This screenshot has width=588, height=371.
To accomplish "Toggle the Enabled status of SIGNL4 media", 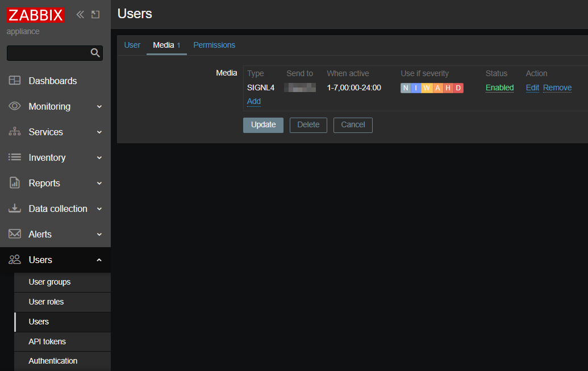I will pos(499,87).
